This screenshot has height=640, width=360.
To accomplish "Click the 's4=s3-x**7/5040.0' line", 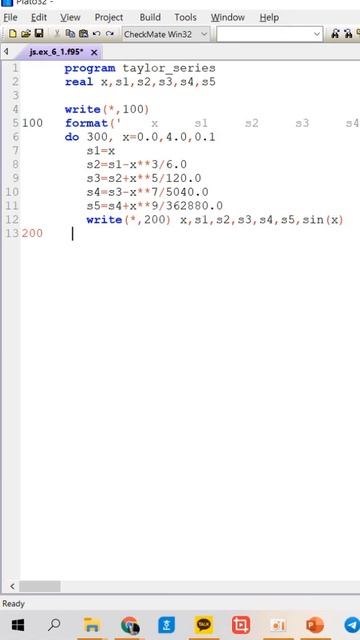I will tap(147, 192).
